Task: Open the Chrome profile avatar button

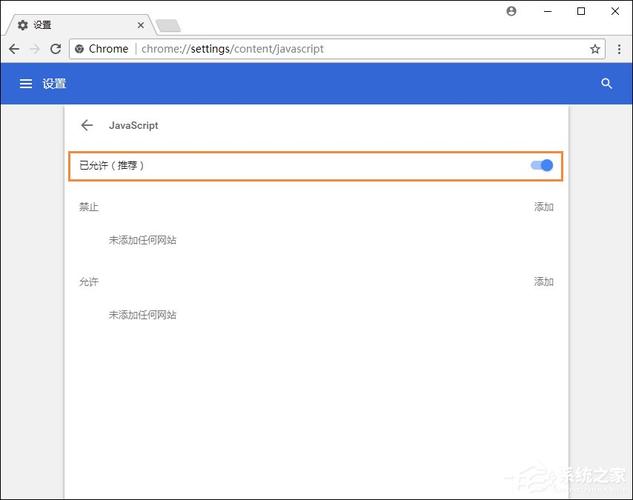Action: (511, 11)
